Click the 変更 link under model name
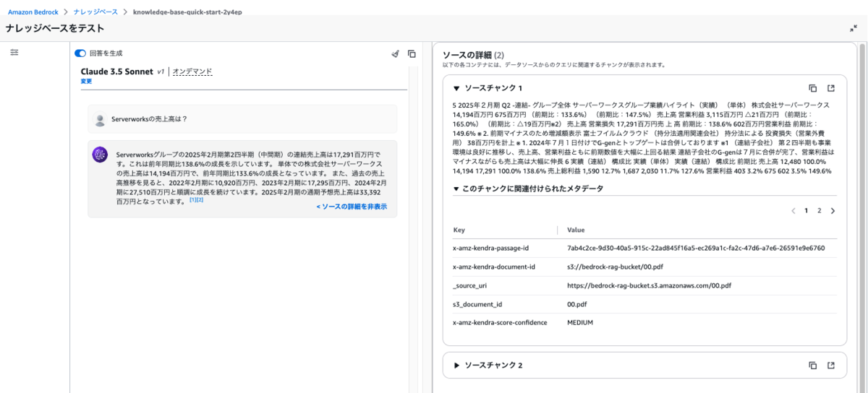The height and width of the screenshot is (393, 868). click(x=86, y=82)
